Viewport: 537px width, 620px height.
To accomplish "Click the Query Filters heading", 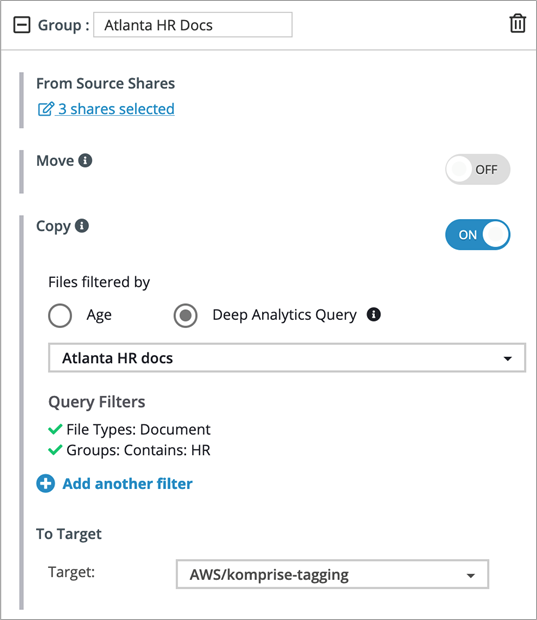I will point(97,402).
